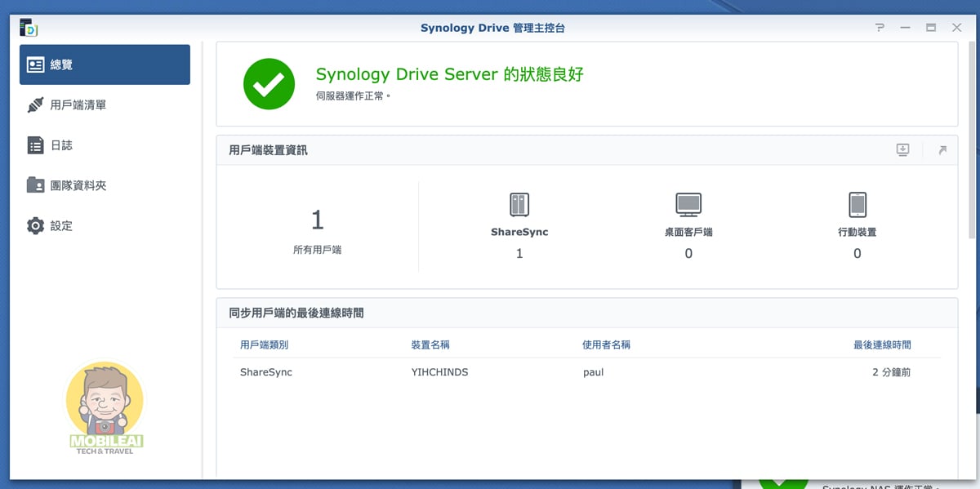Click the Synology Drive app icon in title bar
The image size is (980, 489).
[x=29, y=28]
